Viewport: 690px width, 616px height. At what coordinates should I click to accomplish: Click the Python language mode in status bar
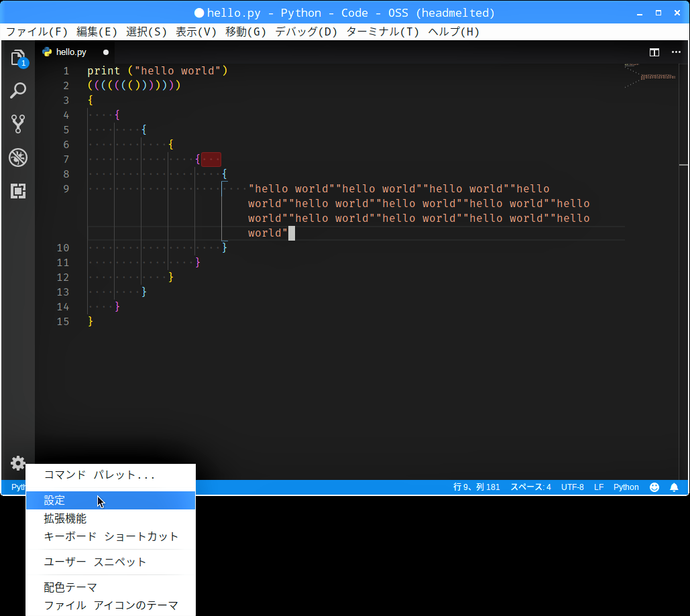(x=626, y=487)
